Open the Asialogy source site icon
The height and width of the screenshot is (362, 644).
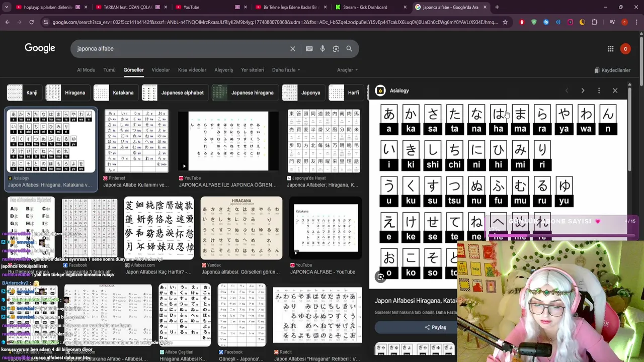pyautogui.click(x=380, y=90)
